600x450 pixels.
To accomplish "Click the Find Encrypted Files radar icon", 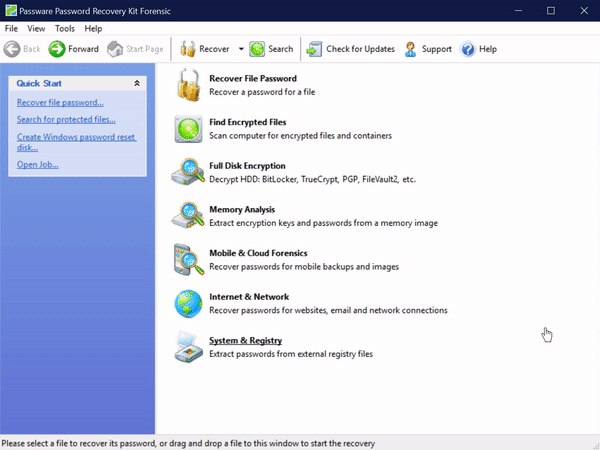I will coord(188,129).
